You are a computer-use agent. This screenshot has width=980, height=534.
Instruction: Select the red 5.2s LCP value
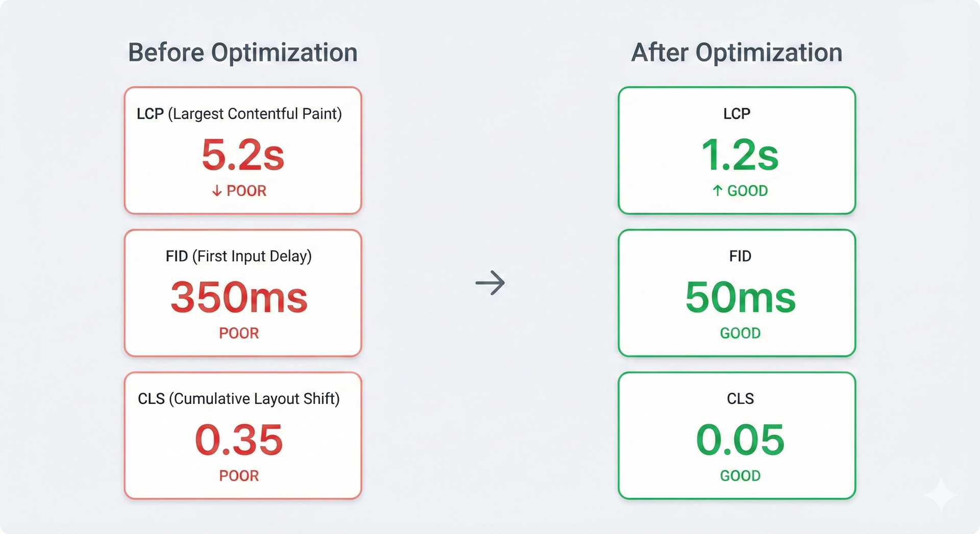[x=242, y=155]
